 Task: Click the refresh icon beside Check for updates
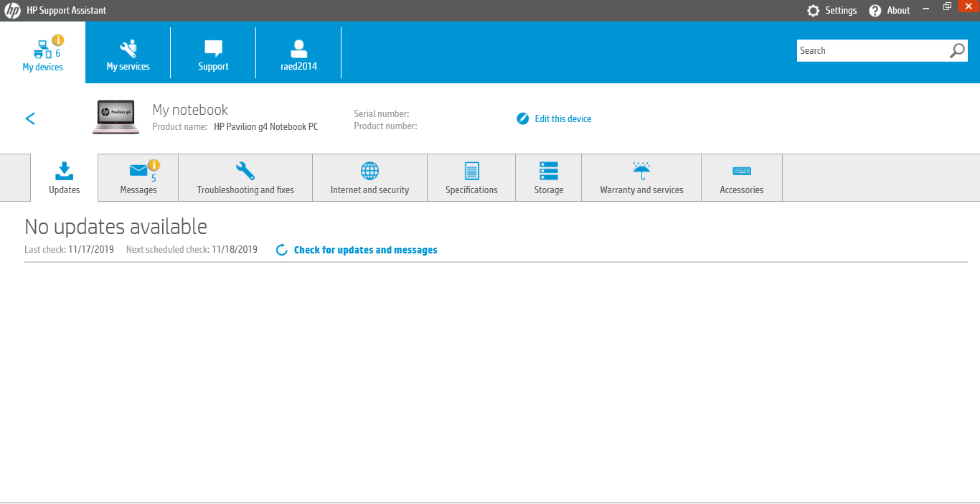(282, 250)
